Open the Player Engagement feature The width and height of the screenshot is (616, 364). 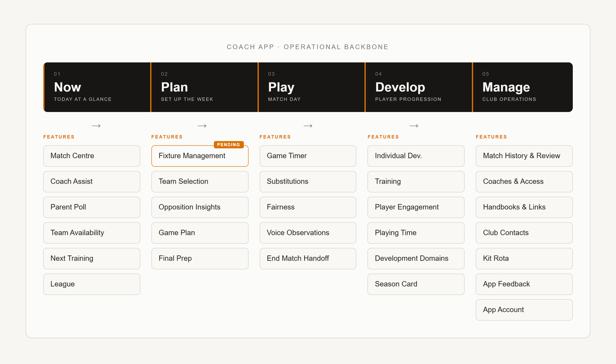[416, 207]
